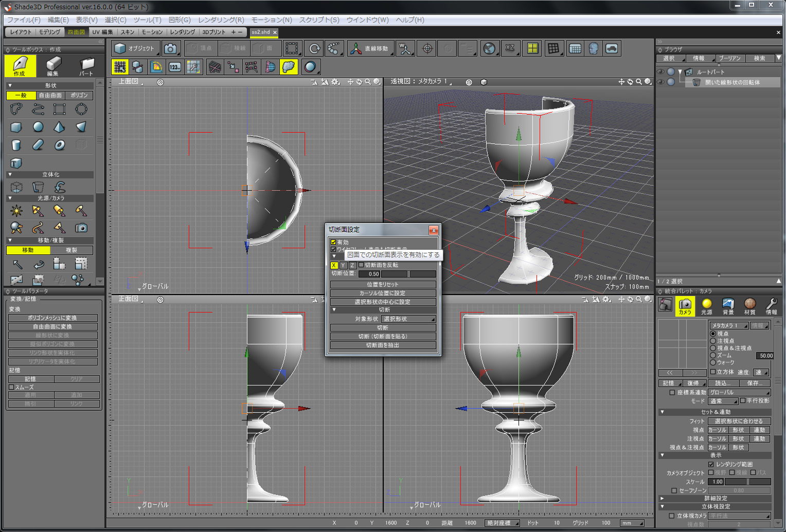Open the 光源 (light) palette tab
Image resolution: width=786 pixels, height=532 pixels.
707,306
